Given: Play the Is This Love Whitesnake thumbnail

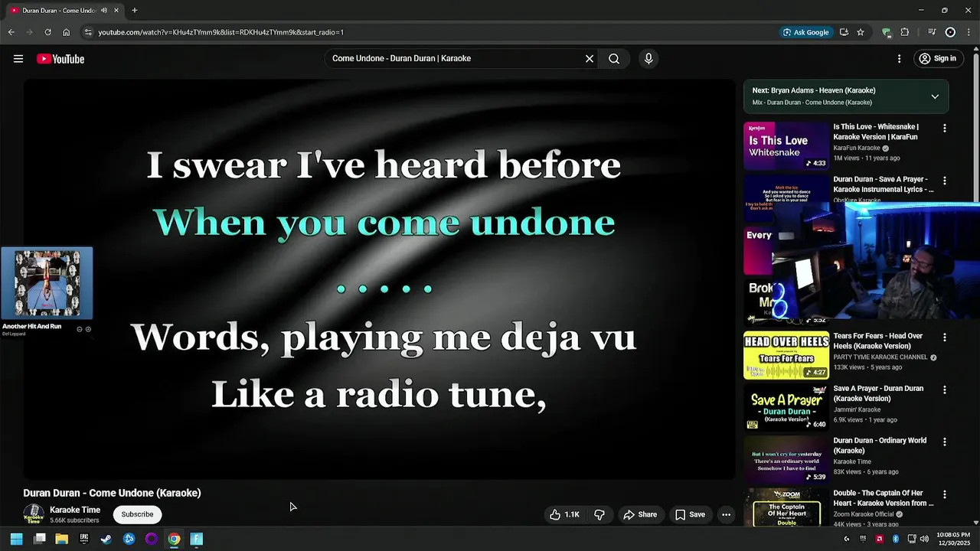Looking at the screenshot, I should (x=786, y=145).
